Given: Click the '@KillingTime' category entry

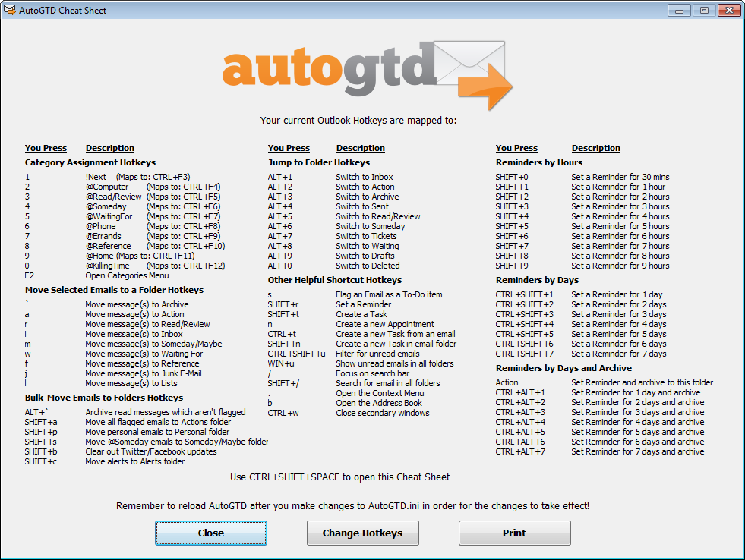Looking at the screenshot, I should [107, 266].
